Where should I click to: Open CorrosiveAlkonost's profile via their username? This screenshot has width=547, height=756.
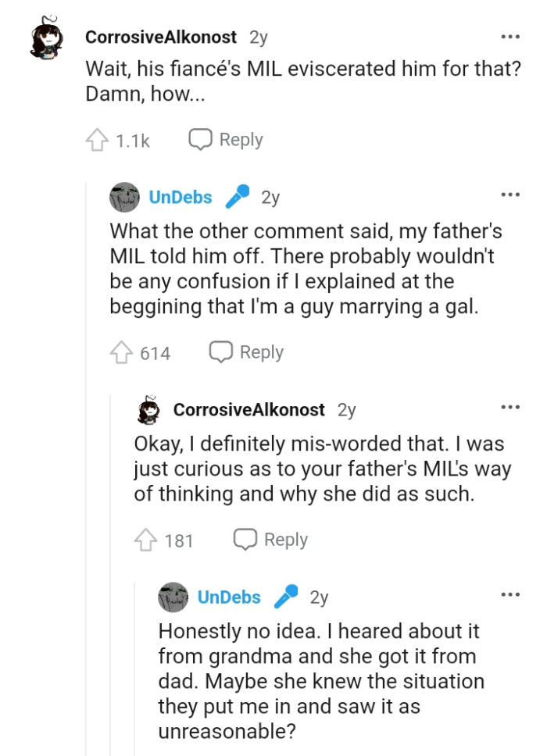pos(161,37)
